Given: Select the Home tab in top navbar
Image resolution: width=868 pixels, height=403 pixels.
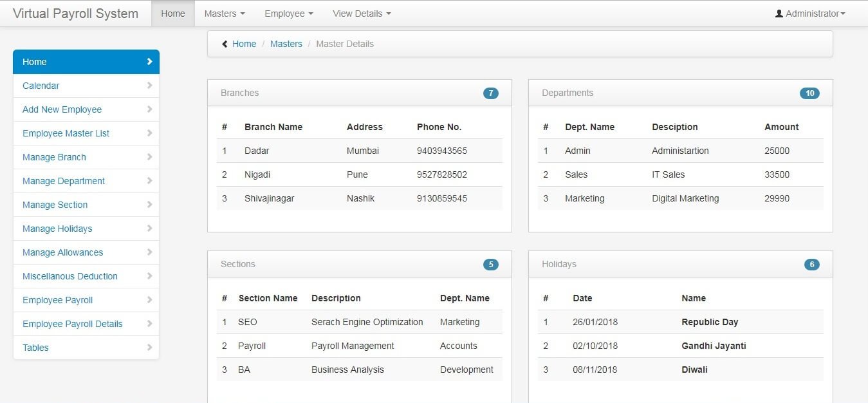Looking at the screenshot, I should point(173,14).
